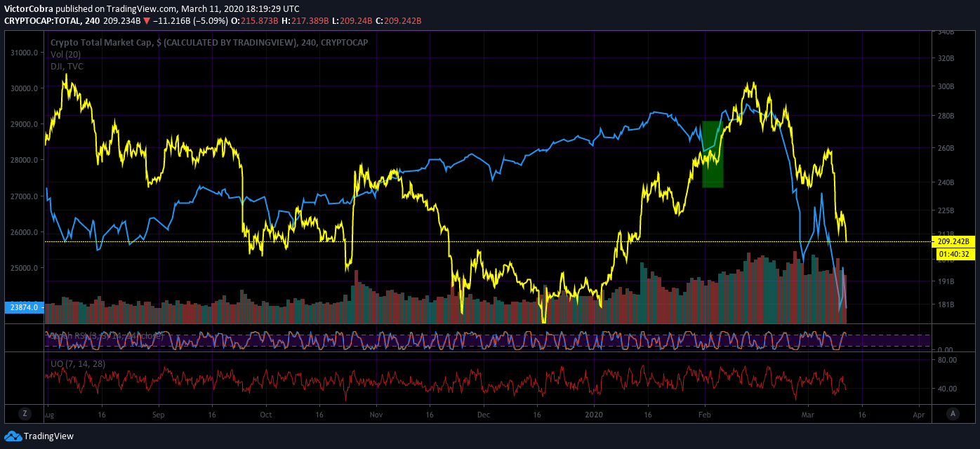Viewport: 980px width, 449px height.
Task: Click the C:209.242B close value
Action: [x=398, y=21]
